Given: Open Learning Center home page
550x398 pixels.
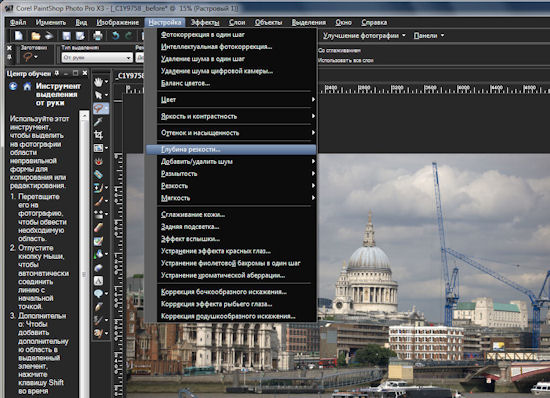Looking at the screenshot, I should pos(27,86).
